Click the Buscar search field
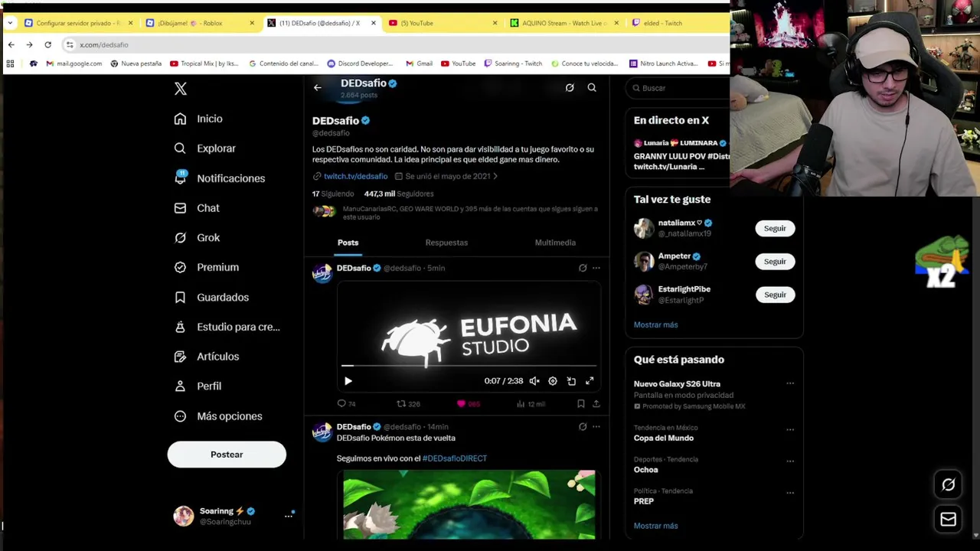This screenshot has width=980, height=551. click(678, 88)
